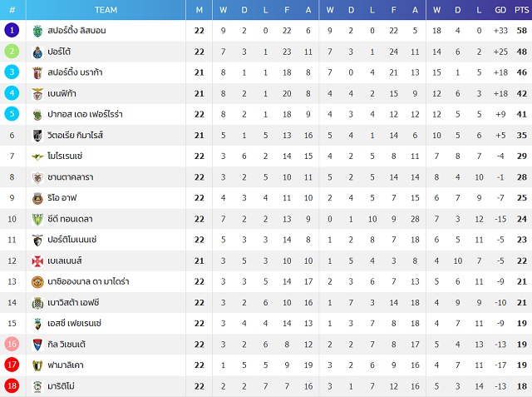
Task: Click the Sporting Lisbon club crest
Action: (37, 31)
